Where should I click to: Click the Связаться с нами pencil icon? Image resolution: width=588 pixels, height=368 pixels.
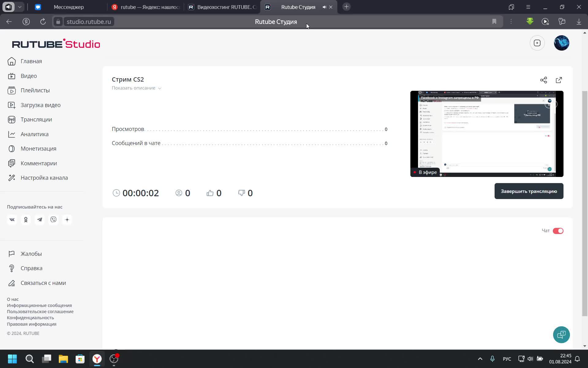[x=12, y=283]
